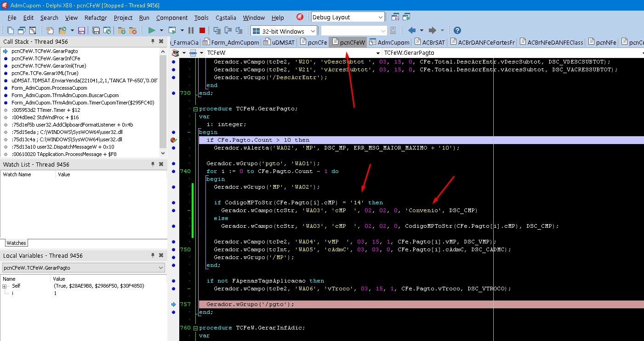This screenshot has width=644, height=341.
Task: Open the Component menu
Action: [172, 17]
